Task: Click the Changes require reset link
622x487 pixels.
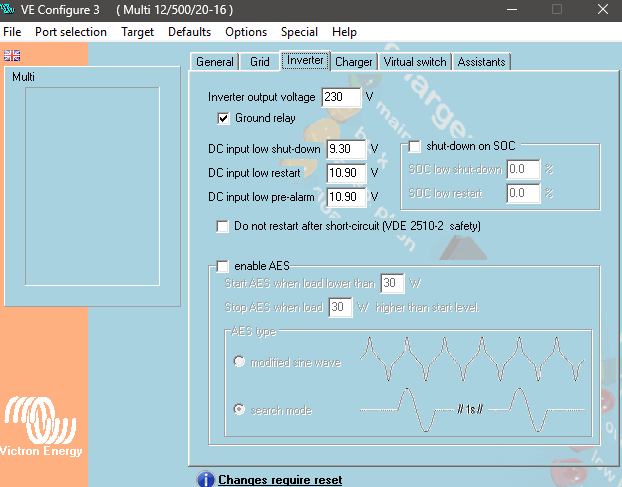Action: click(x=280, y=480)
